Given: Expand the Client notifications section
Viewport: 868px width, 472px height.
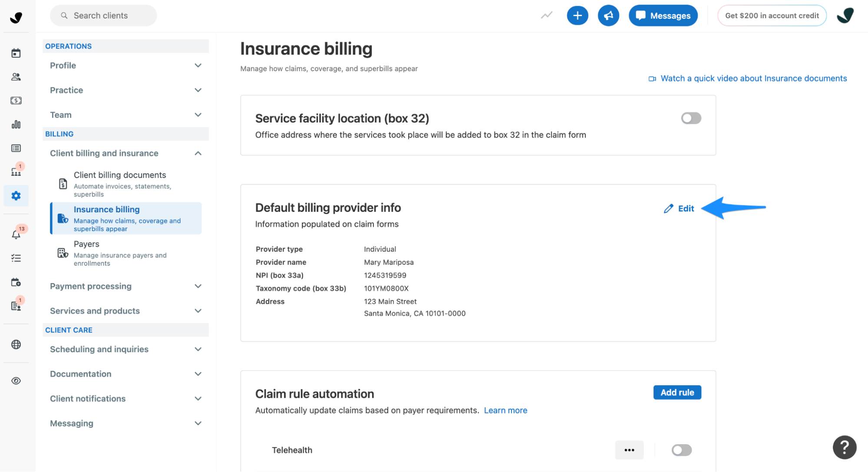Looking at the screenshot, I should coord(125,399).
